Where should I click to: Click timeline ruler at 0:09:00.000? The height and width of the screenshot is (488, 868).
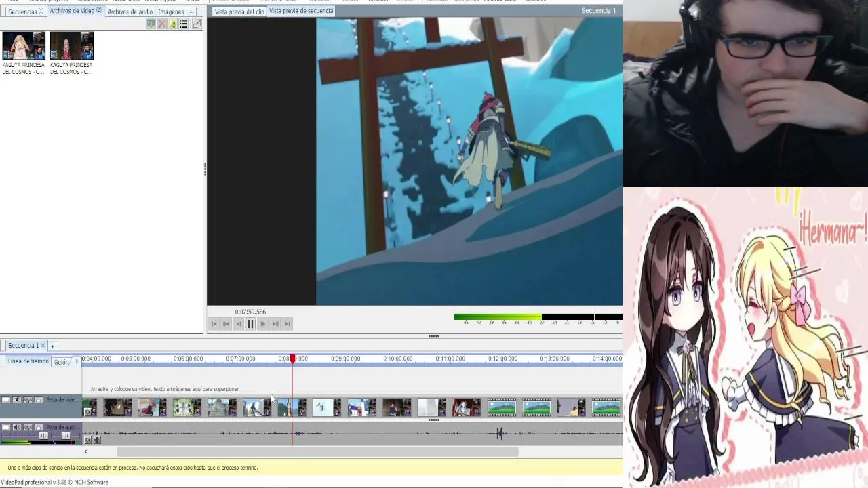point(345,359)
